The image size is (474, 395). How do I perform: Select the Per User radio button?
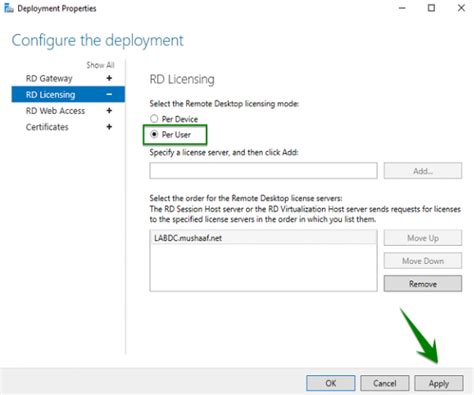pos(154,134)
